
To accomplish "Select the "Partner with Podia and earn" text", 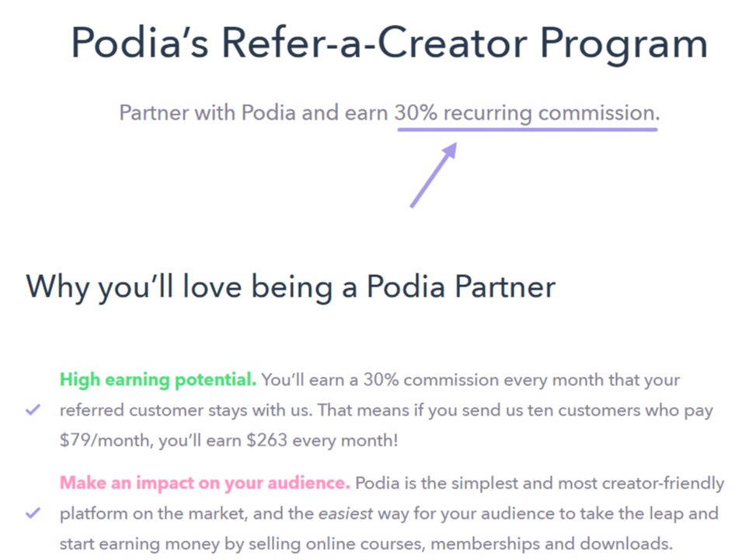I will (x=253, y=113).
